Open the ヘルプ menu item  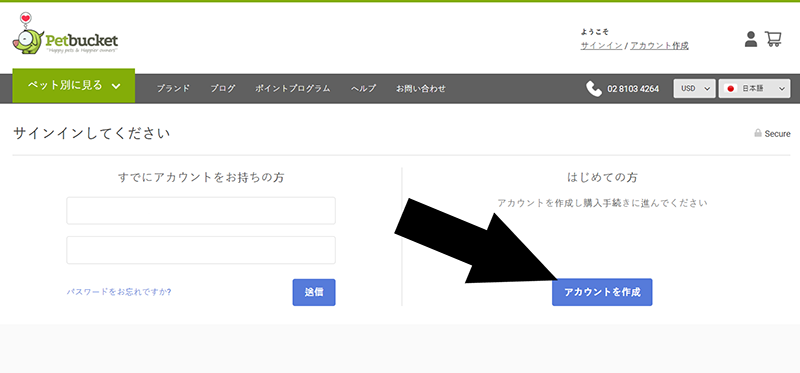pyautogui.click(x=363, y=88)
